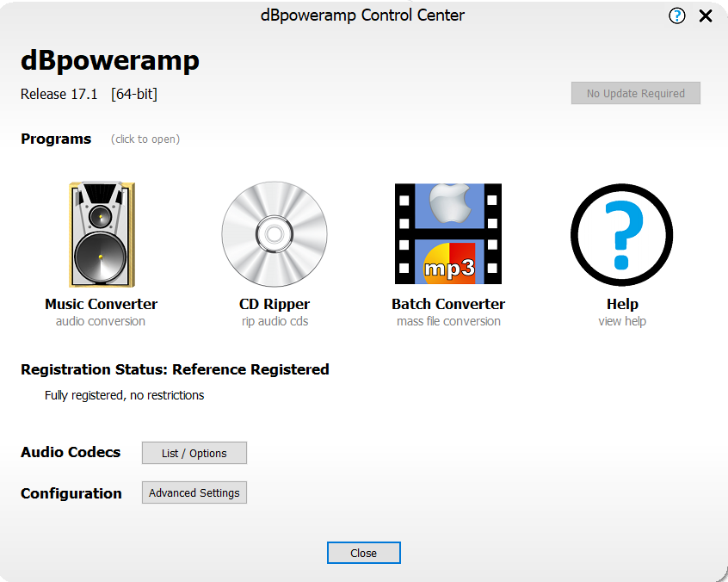
Task: Launch CD Ripper using the disc icon
Action: tap(275, 234)
